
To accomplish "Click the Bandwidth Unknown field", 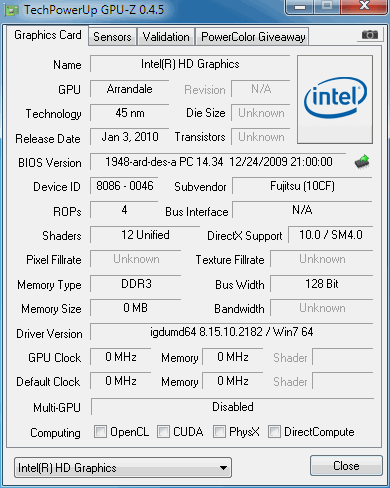I will 322,308.
